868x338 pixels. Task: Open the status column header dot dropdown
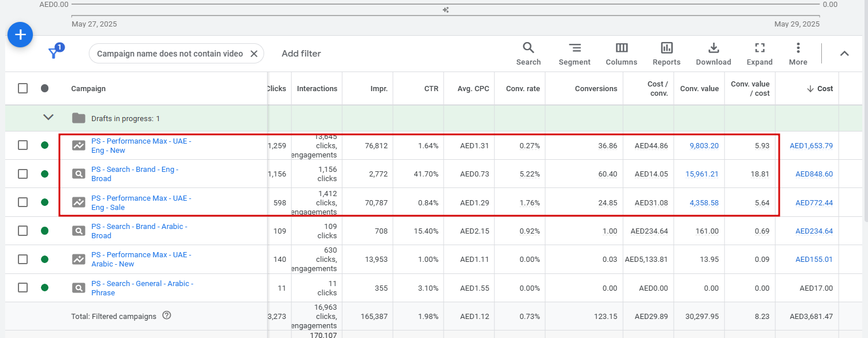(x=45, y=88)
